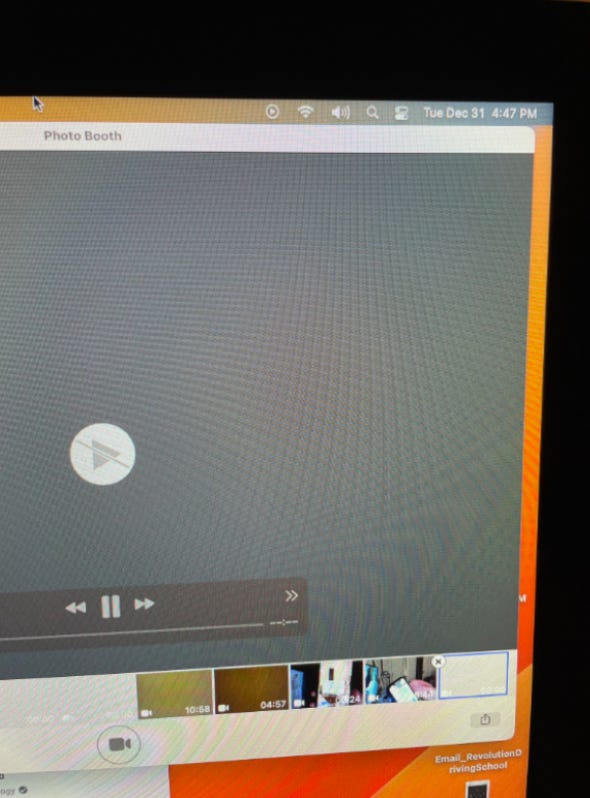The width and height of the screenshot is (590, 798).
Task: Open Spotlight search
Action: point(373,112)
